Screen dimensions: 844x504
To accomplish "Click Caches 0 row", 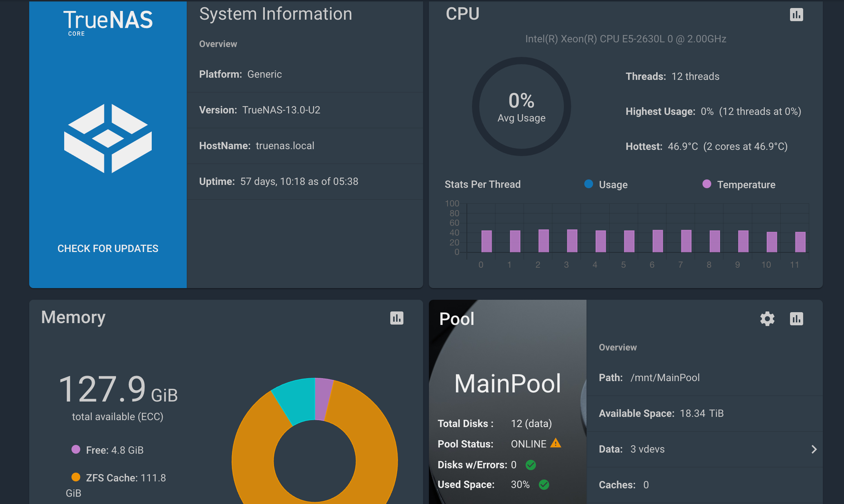I will coord(705,485).
